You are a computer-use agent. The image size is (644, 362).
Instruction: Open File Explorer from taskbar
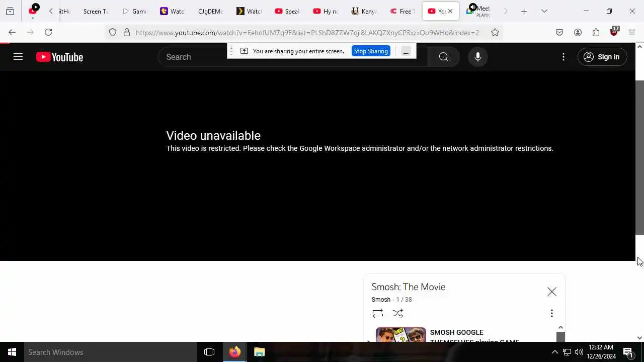click(259, 352)
